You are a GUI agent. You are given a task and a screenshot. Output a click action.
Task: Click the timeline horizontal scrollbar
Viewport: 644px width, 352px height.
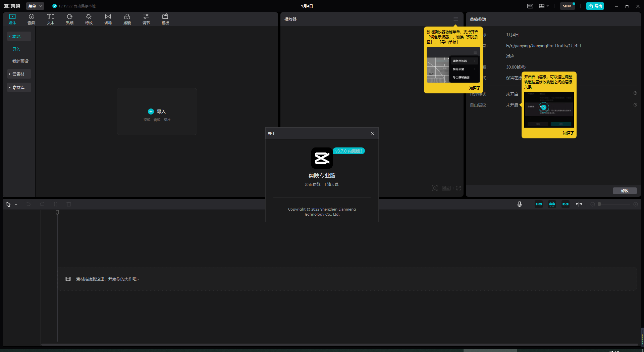[339, 345]
